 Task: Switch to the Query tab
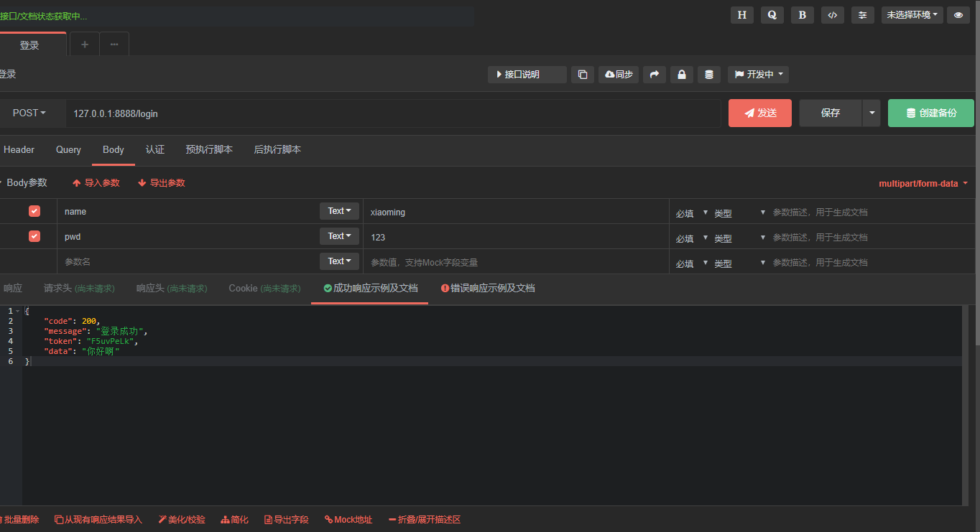coord(68,149)
